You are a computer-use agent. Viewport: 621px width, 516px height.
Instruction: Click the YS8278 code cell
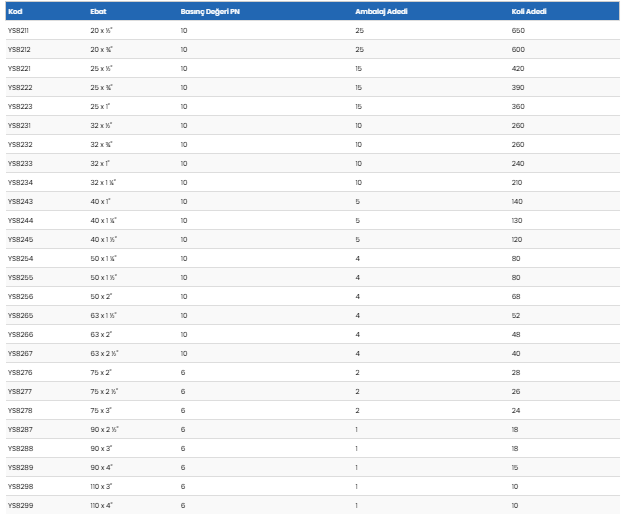pyautogui.click(x=19, y=410)
